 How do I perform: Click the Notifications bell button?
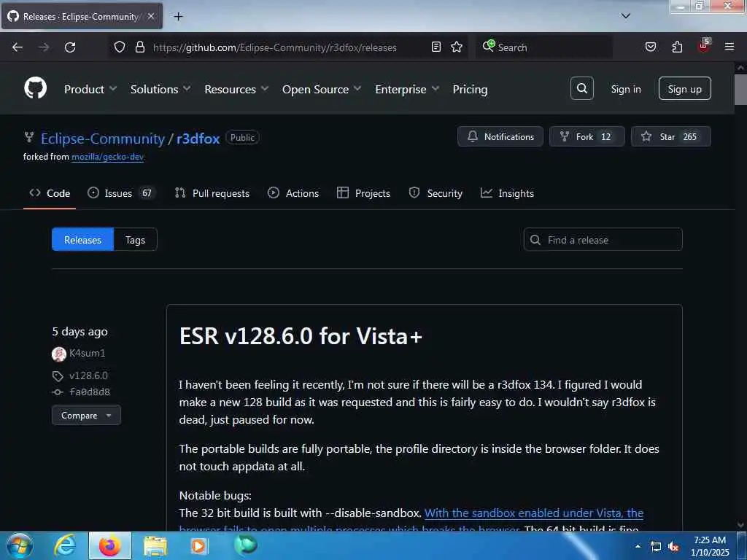(500, 136)
